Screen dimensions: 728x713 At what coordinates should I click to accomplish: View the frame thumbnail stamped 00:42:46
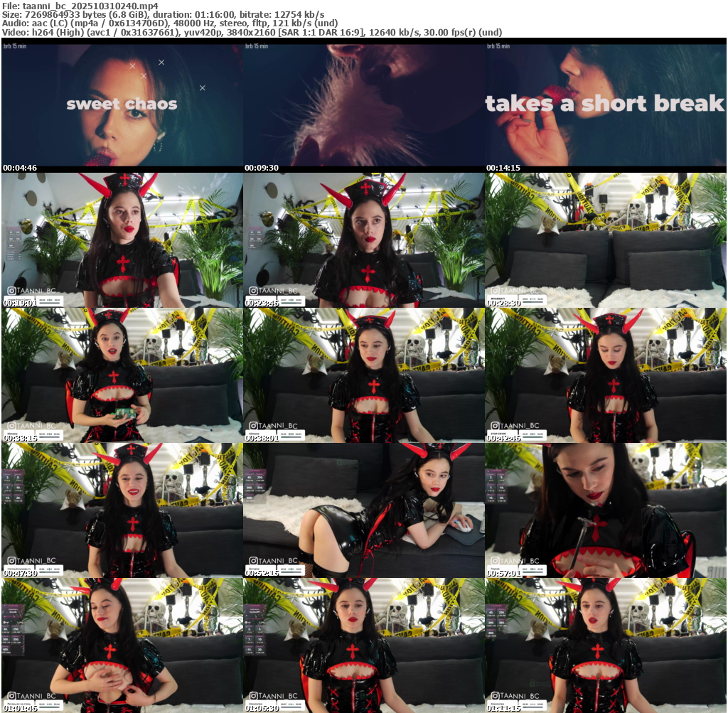(x=606, y=375)
